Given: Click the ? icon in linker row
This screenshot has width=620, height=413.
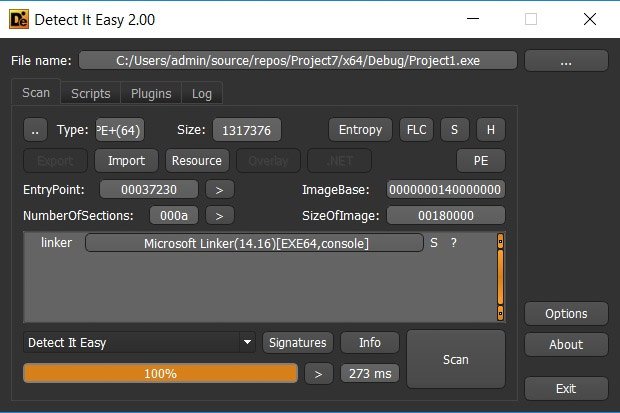Looking at the screenshot, I should (454, 243).
